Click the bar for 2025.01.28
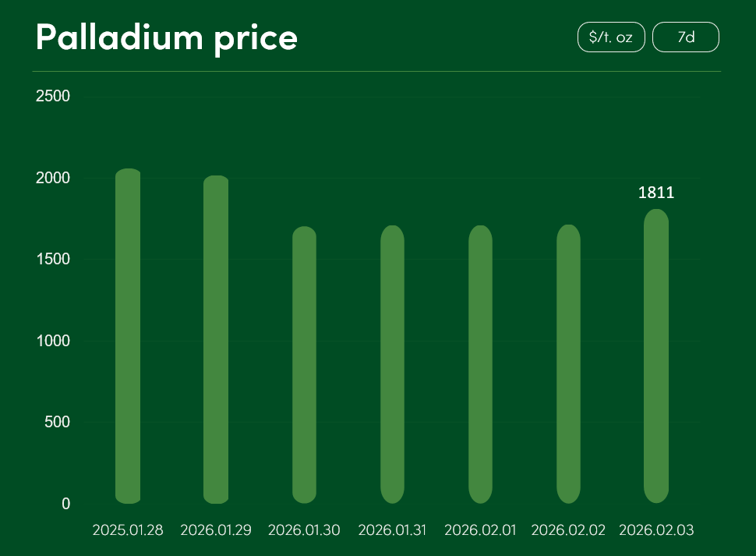This screenshot has width=756, height=556. point(128,336)
